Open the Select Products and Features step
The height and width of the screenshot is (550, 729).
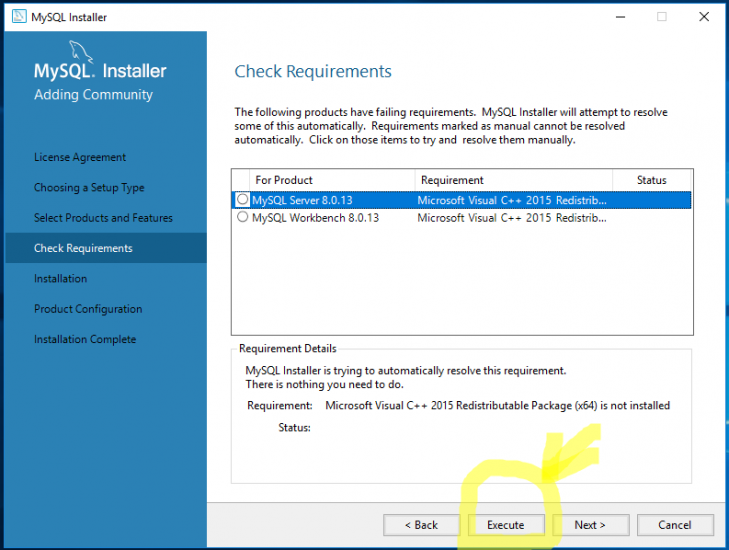[x=103, y=218]
